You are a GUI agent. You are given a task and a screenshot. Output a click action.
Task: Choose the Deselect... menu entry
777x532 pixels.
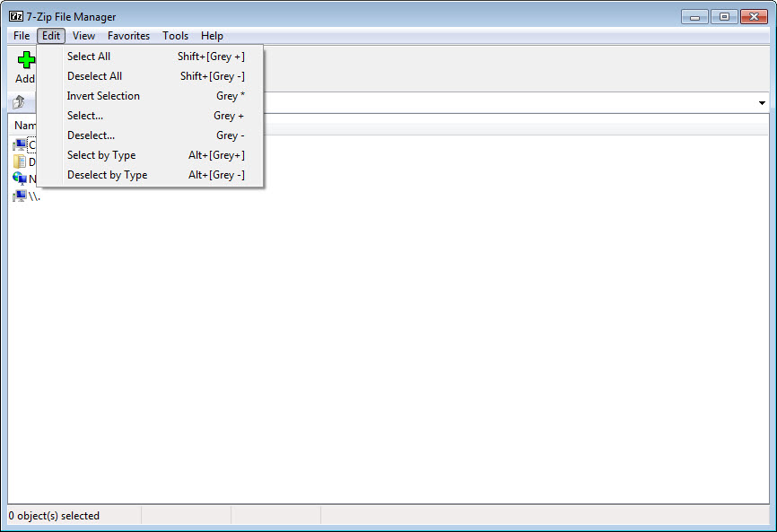pos(151,135)
